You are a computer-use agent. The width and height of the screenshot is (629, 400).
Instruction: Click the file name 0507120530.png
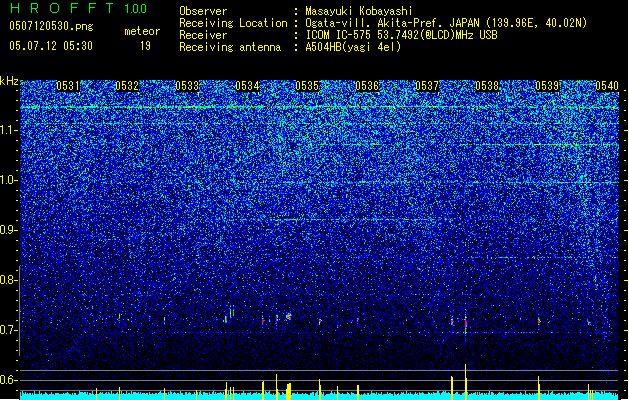(x=51, y=27)
